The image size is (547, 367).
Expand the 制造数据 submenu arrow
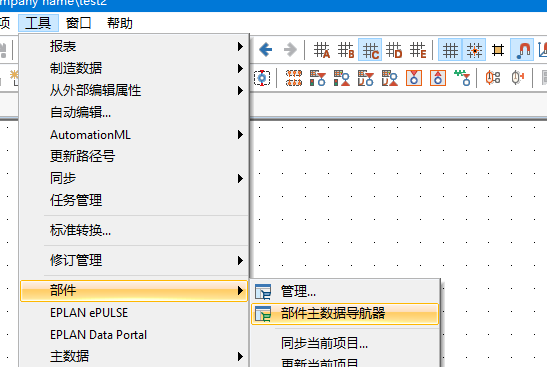click(x=240, y=68)
